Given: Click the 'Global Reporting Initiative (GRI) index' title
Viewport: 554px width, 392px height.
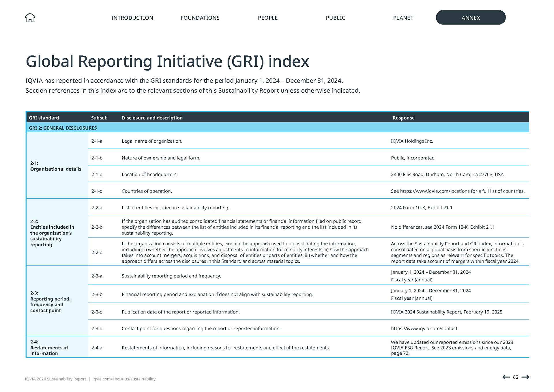Looking at the screenshot, I should 167,61.
